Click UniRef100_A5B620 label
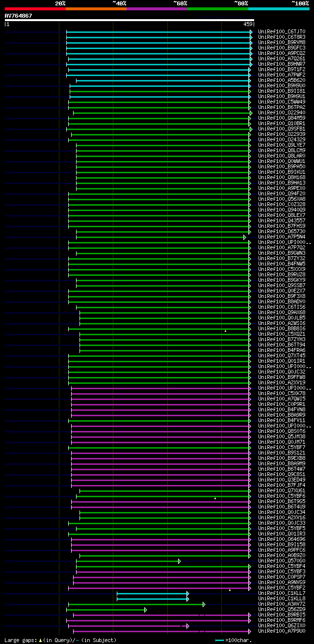The width and height of the screenshot is (314, 644). coord(282,80)
